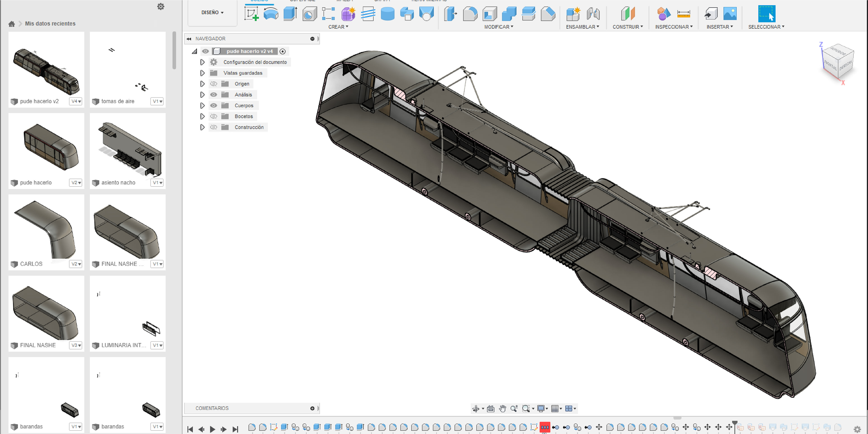Open the MODIFICAR menu
The height and width of the screenshot is (434, 868).
point(498,27)
